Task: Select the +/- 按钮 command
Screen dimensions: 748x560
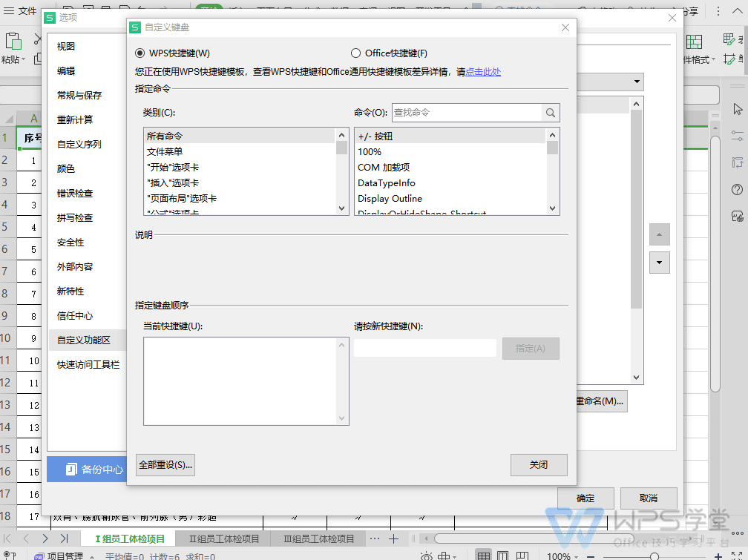Action: point(450,136)
